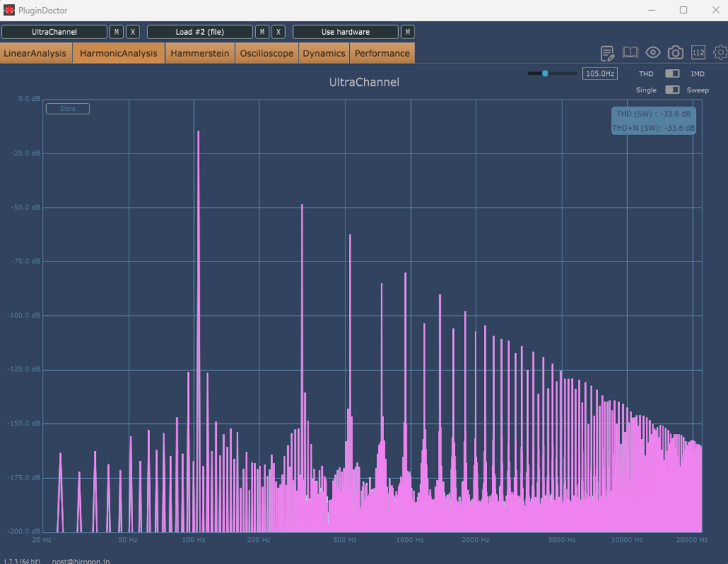728x564 pixels.
Task: Click the M button next to Use hardware
Action: [407, 32]
